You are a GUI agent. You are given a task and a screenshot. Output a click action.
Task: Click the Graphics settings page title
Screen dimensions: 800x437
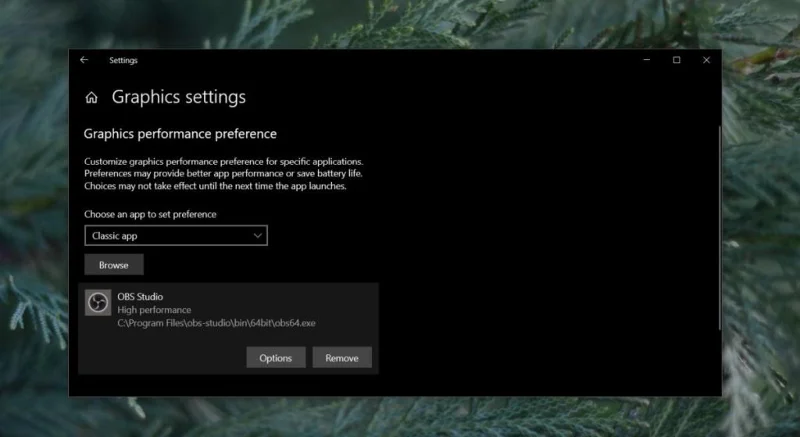coord(179,97)
